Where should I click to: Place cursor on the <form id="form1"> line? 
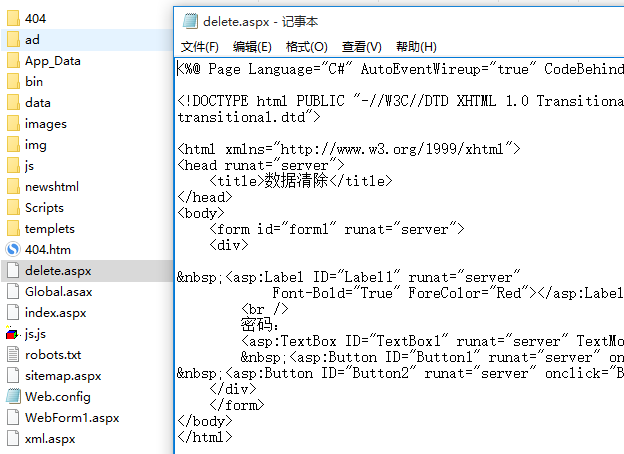pyautogui.click(x=337, y=229)
